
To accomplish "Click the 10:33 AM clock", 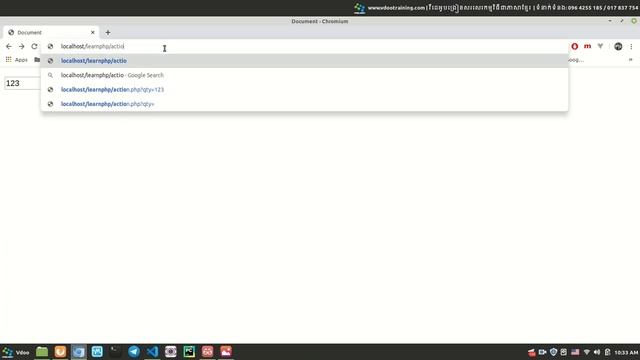I will [x=626, y=352].
